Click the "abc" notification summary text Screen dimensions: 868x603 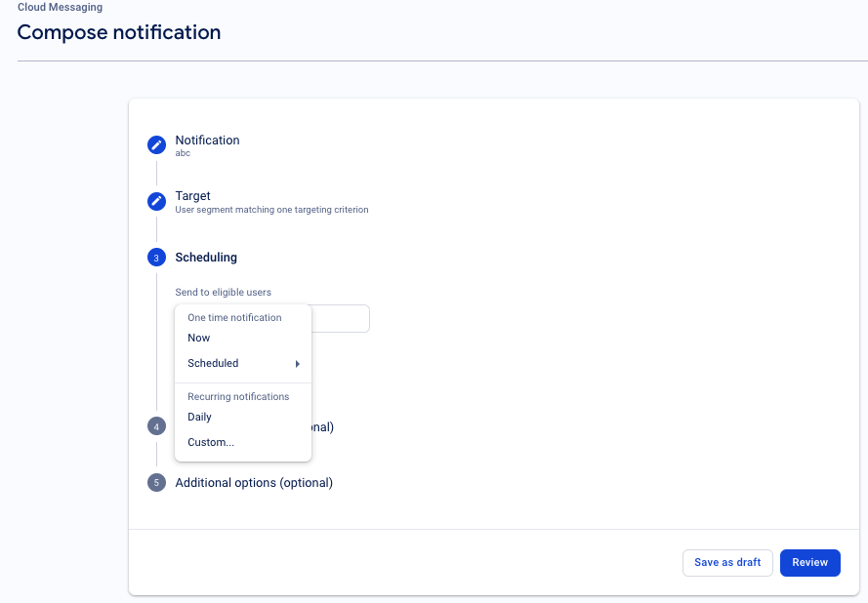[183, 153]
